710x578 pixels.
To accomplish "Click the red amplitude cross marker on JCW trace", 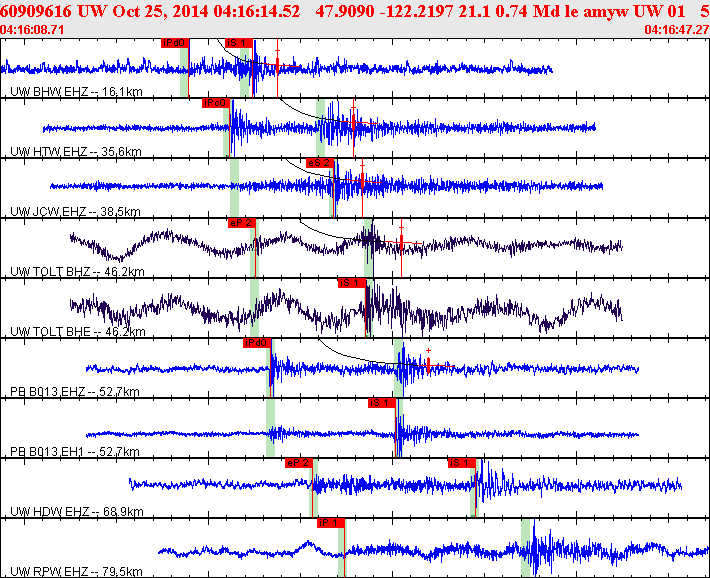I will click(x=362, y=182).
